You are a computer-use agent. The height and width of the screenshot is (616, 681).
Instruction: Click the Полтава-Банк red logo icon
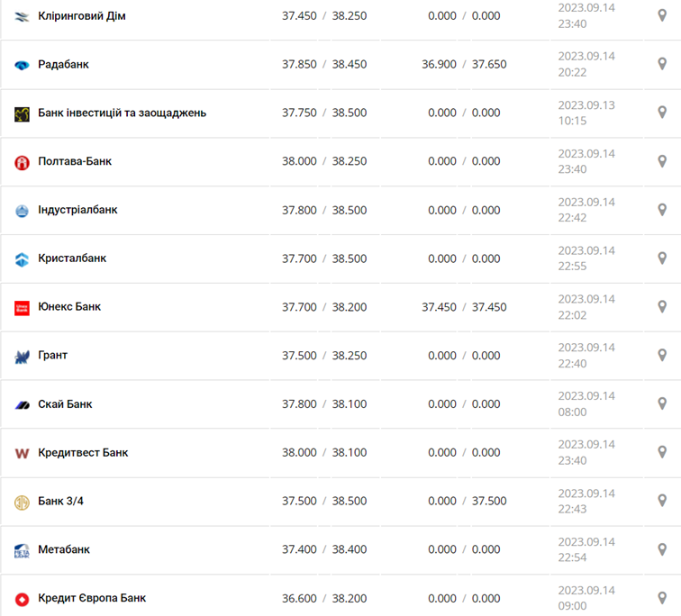23,162
